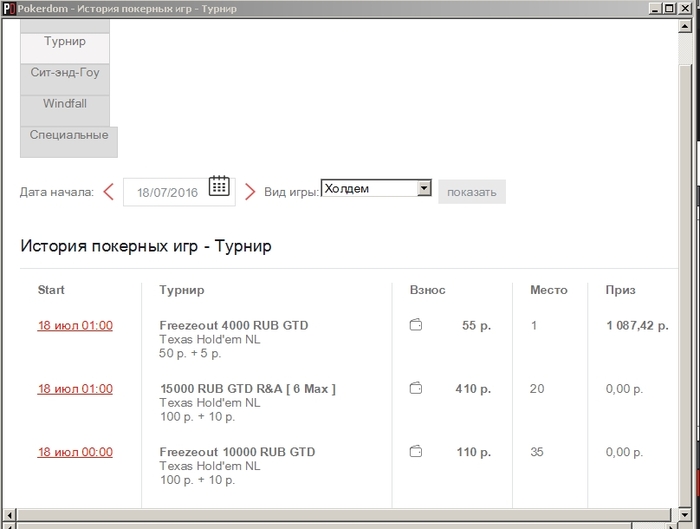Open the Холдем game type dropdown

(376, 188)
